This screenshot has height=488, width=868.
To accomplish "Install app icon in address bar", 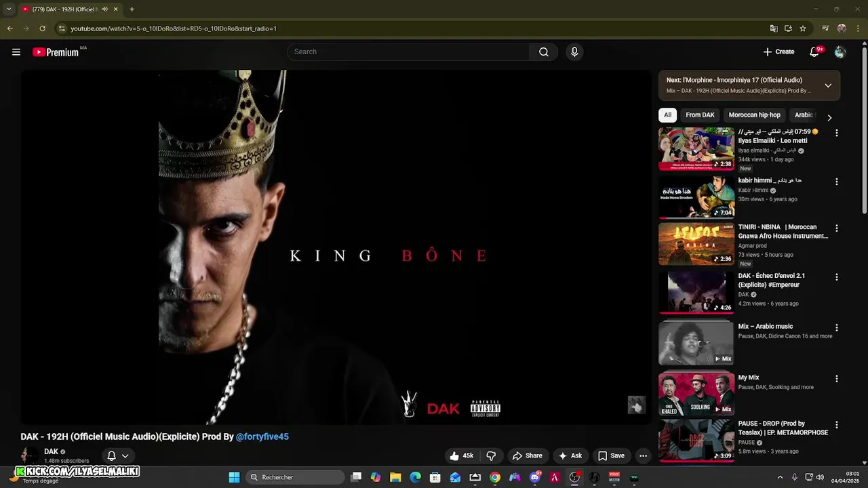I will (x=788, y=28).
